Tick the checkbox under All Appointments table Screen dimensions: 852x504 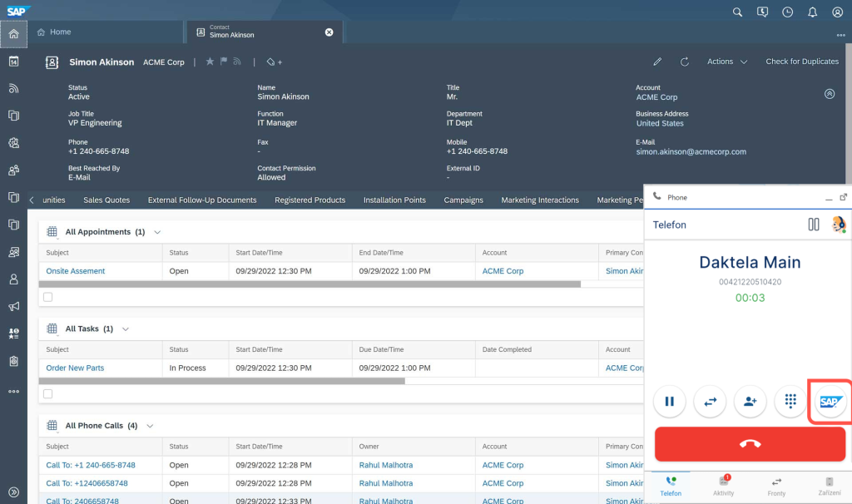click(x=47, y=297)
